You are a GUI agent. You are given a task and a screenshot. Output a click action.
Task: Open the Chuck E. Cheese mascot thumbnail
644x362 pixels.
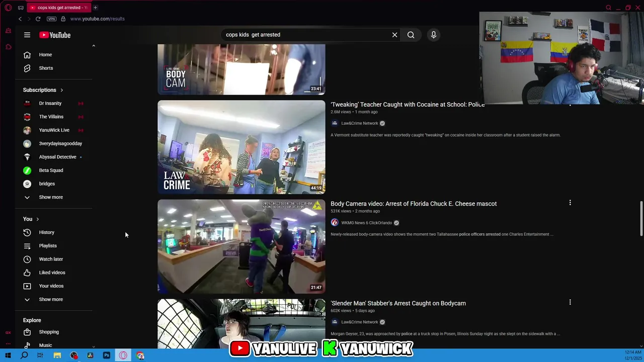[x=242, y=246]
